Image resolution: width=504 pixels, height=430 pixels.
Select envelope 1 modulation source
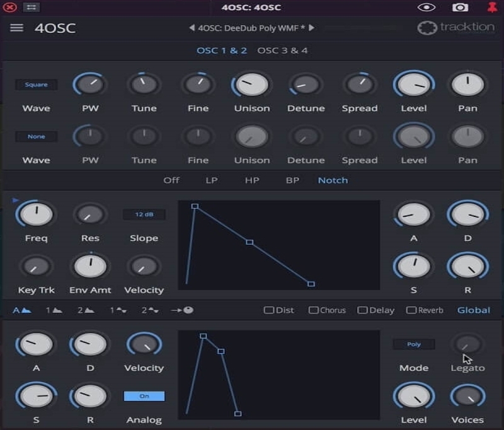[54, 310]
